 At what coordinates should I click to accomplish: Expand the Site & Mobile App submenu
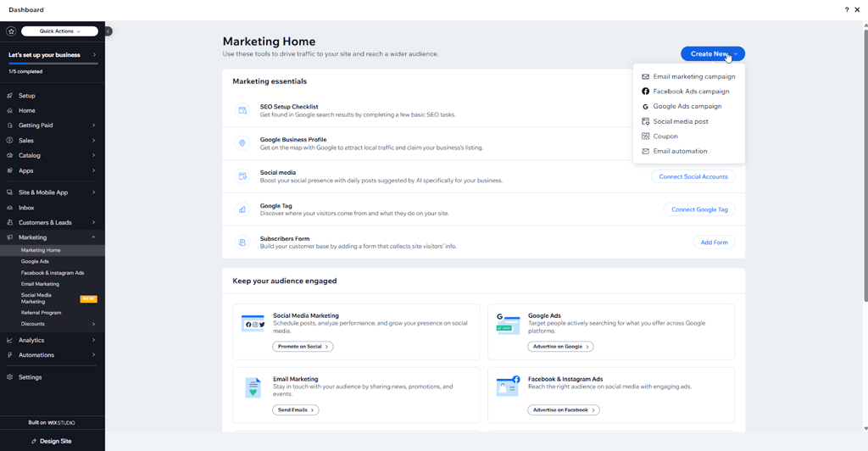tap(93, 192)
